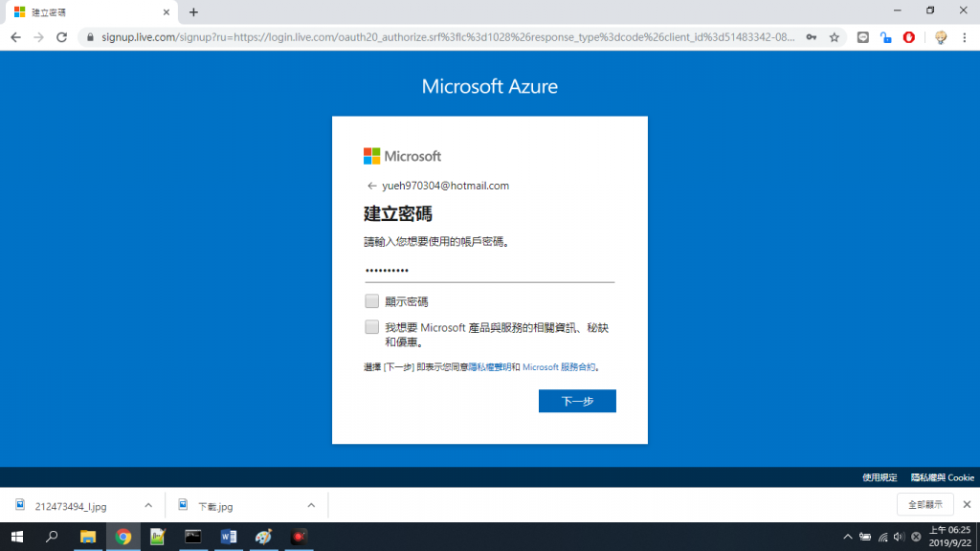Open File Explorer from the taskbar
Image resolution: width=980 pixels, height=551 pixels.
click(87, 537)
